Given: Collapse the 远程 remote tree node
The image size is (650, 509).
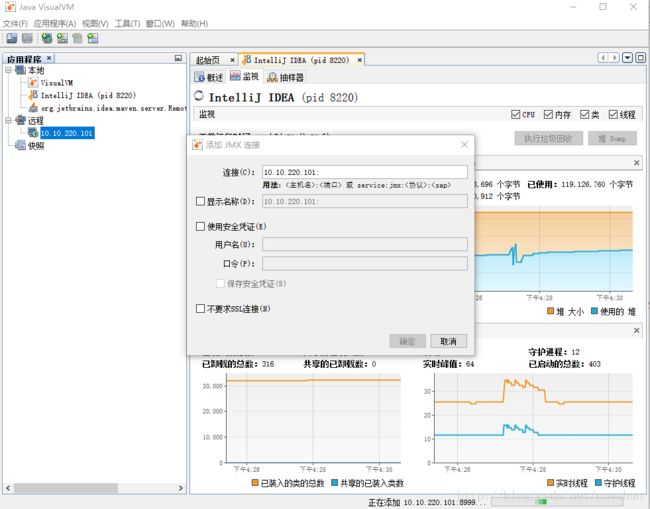Looking at the screenshot, I should [8, 121].
